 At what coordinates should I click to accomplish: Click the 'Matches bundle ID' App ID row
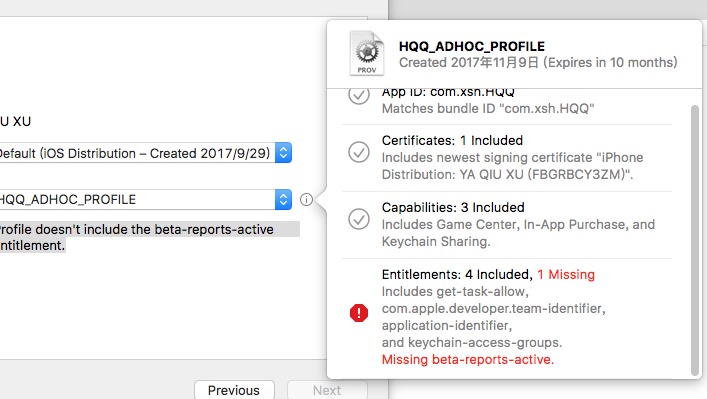point(507,104)
